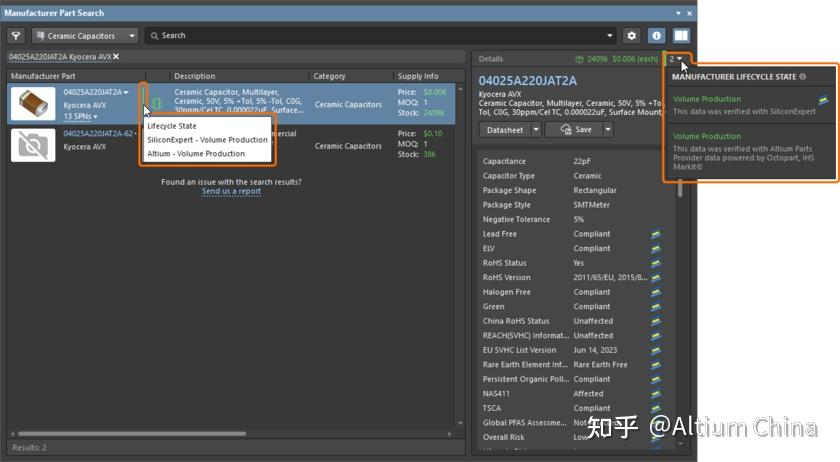Screen dimensions: 840x462
Task: Click the Datasheet button
Action: (x=505, y=130)
